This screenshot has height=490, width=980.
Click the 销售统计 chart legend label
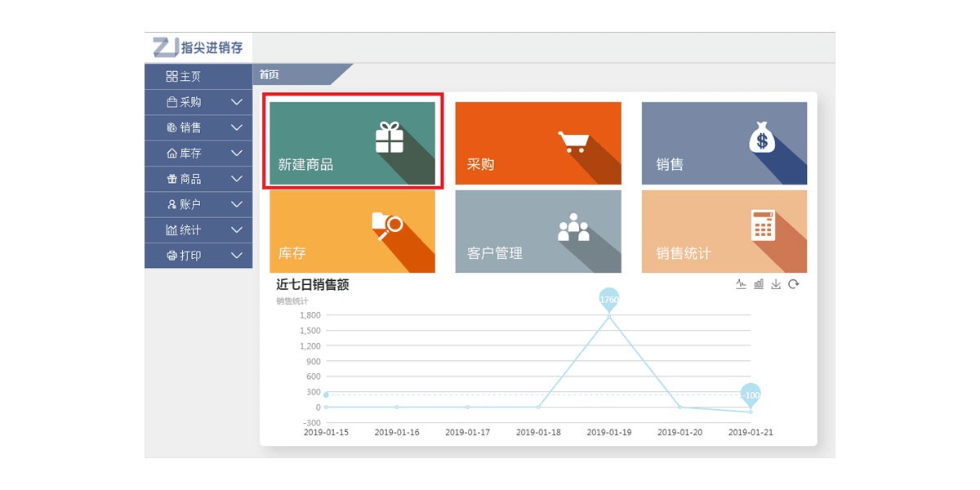(292, 301)
